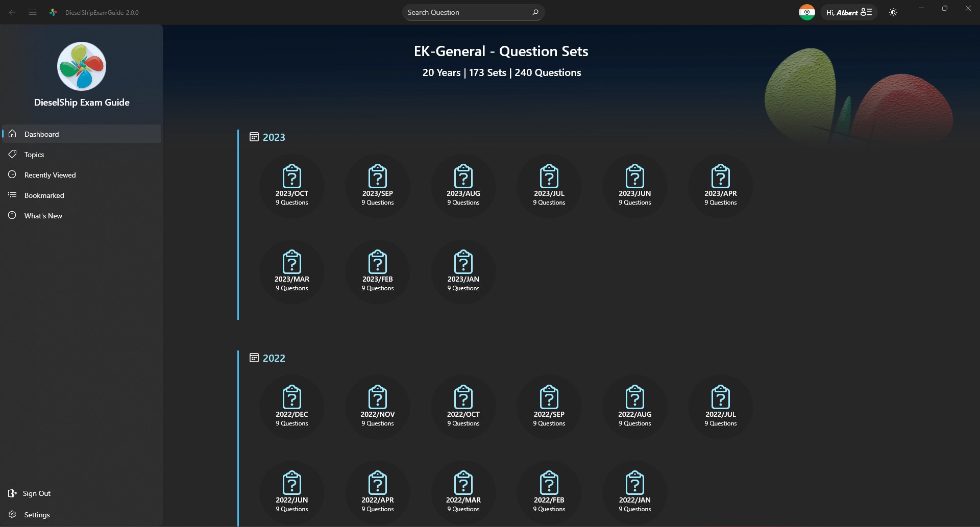Open the 2022/MAR question set
The image size is (980, 527).
463,493
